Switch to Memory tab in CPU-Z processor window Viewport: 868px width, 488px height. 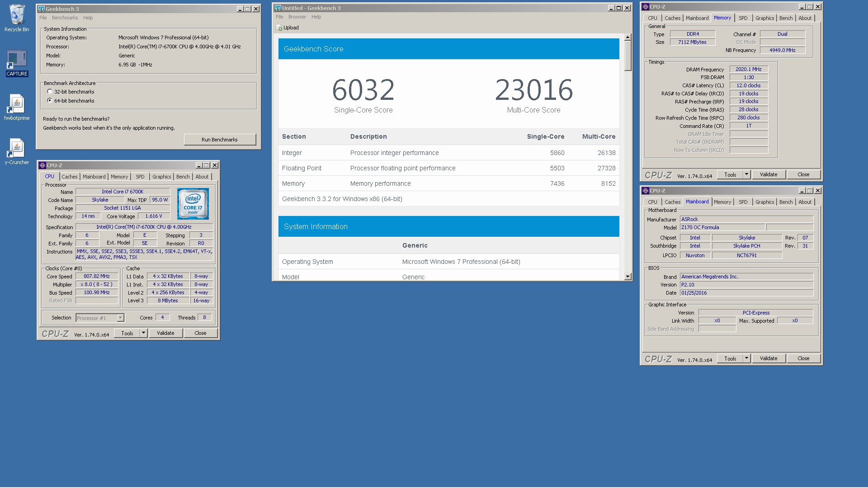click(119, 177)
